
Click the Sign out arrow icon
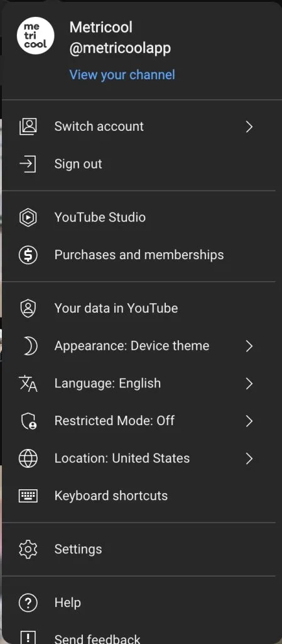pos(28,164)
